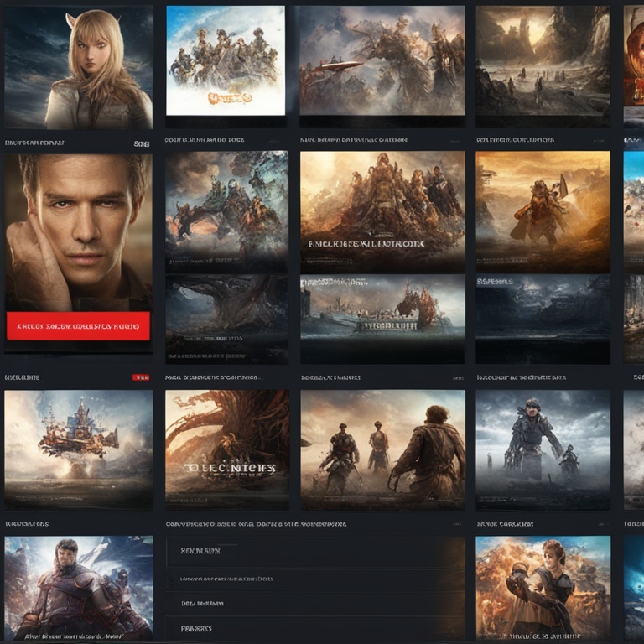
Task: Open the red rocket airship thumbnail
Action: coord(382,60)
